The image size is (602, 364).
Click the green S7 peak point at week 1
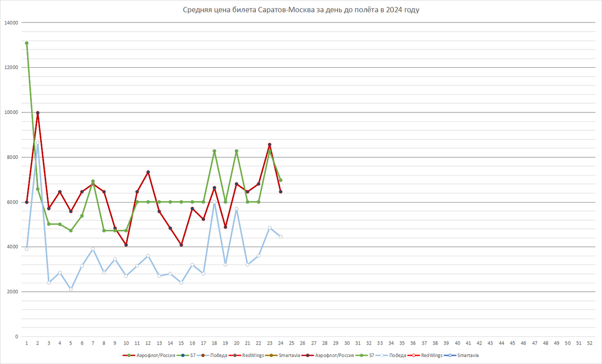27,43
